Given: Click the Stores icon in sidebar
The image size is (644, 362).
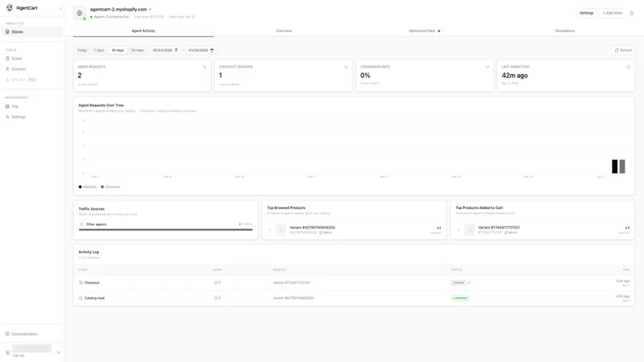Looking at the screenshot, I should point(7,31).
